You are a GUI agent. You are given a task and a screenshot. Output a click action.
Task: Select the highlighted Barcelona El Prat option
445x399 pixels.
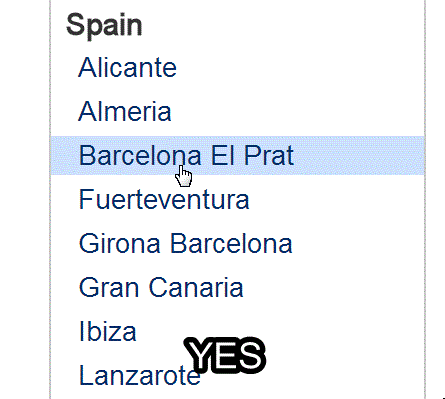tap(237, 155)
